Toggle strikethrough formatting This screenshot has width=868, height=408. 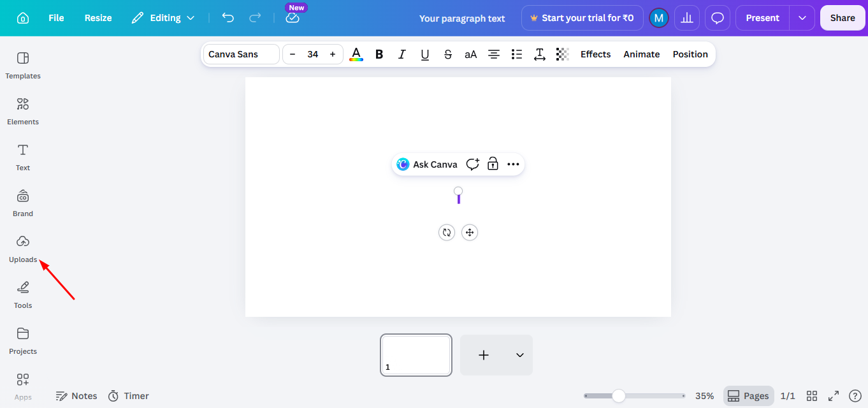(x=448, y=54)
